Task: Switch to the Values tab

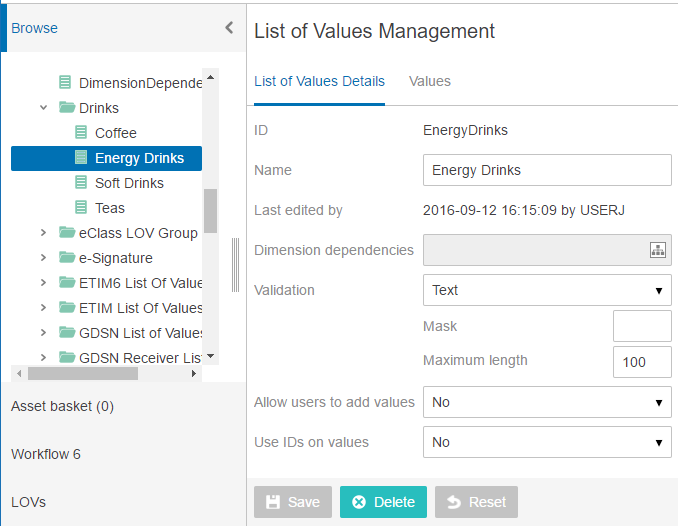Action: coord(430,81)
